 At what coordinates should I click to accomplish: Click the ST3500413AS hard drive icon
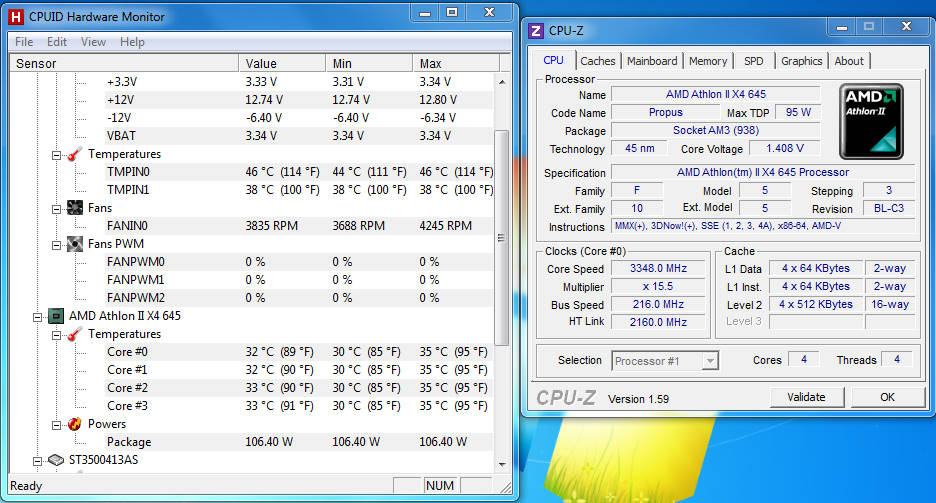[x=56, y=460]
